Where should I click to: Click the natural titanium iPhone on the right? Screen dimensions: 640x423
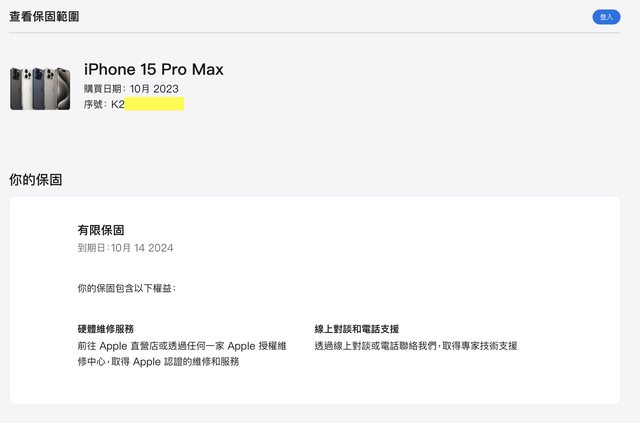tap(63, 88)
